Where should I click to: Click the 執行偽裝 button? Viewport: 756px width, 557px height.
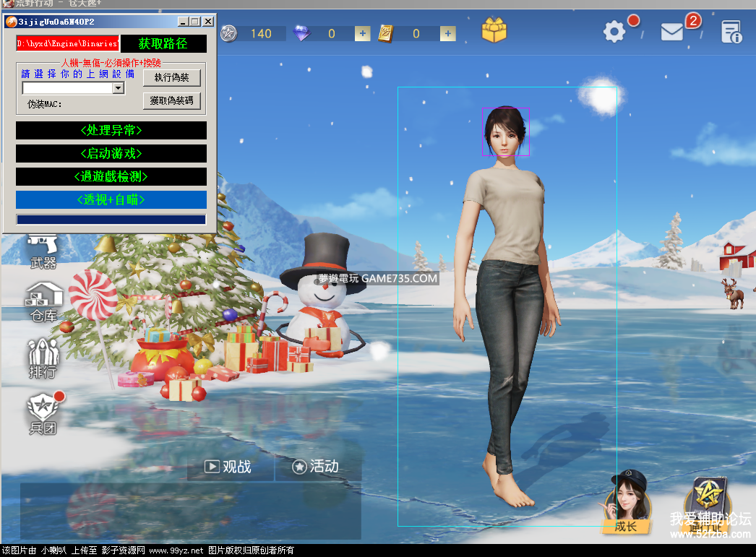172,78
